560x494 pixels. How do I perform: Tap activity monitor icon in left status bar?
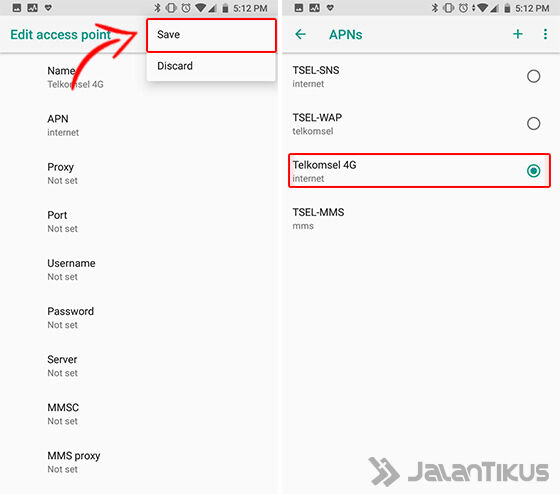(32, 8)
